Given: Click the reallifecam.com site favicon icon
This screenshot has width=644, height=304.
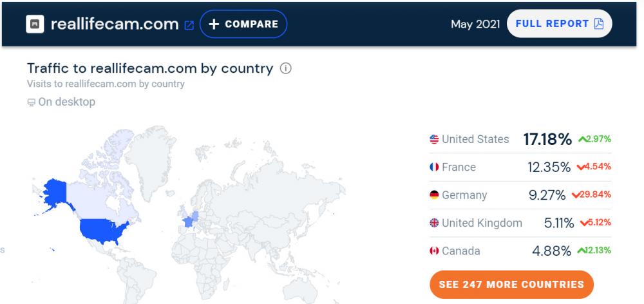Looking at the screenshot, I should point(33,24).
